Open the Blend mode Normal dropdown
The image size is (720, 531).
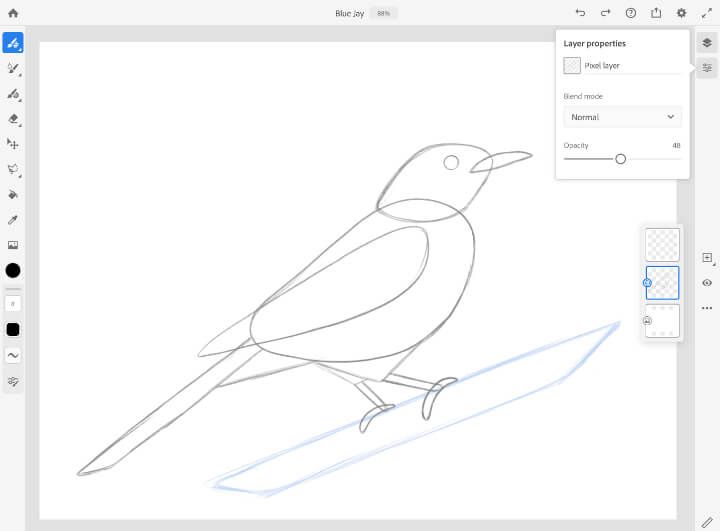tap(622, 117)
